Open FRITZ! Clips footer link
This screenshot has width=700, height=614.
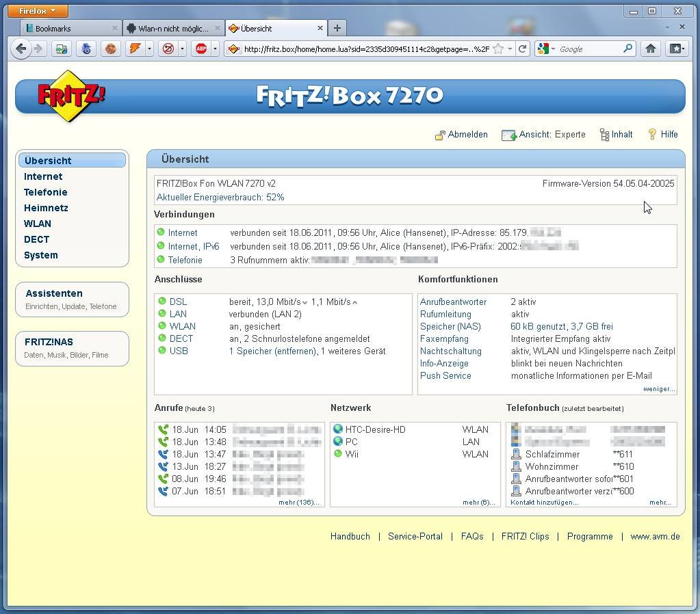point(525,536)
